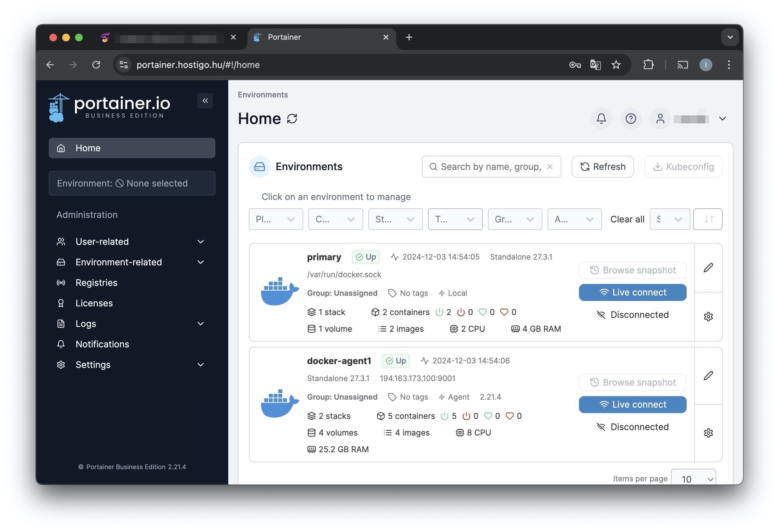Screen dimensions: 779x532
Task: Toggle Live connect for docker-agent1
Action: click(x=632, y=404)
